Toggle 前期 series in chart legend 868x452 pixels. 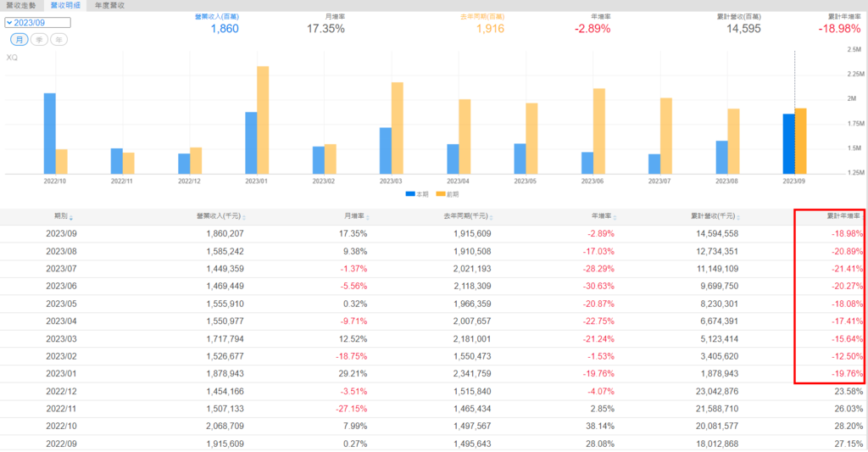(448, 194)
